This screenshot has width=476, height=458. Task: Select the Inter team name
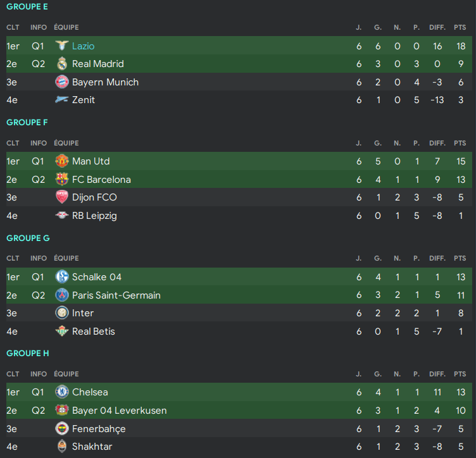(x=83, y=313)
